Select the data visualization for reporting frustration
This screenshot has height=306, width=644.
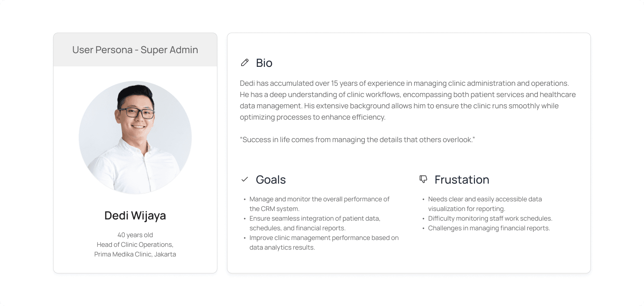(485, 204)
